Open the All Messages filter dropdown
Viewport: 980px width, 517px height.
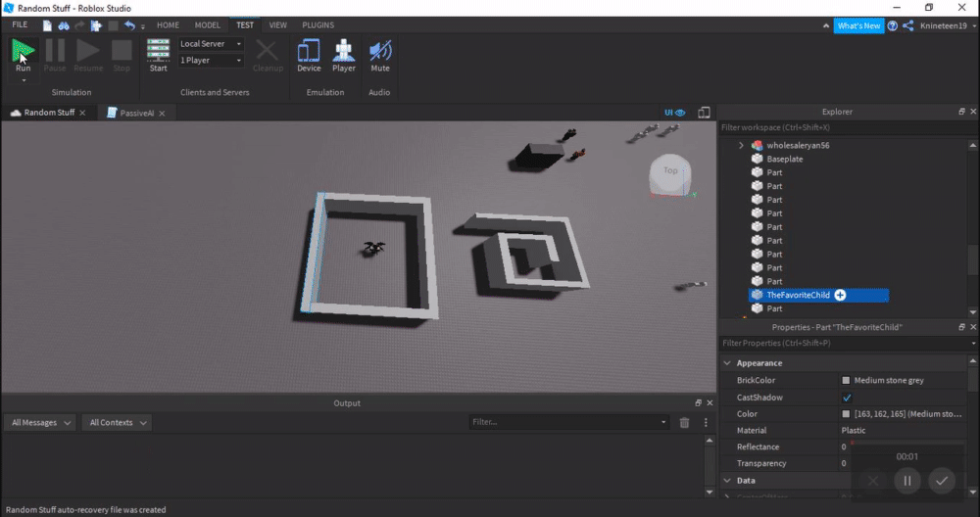tap(40, 423)
